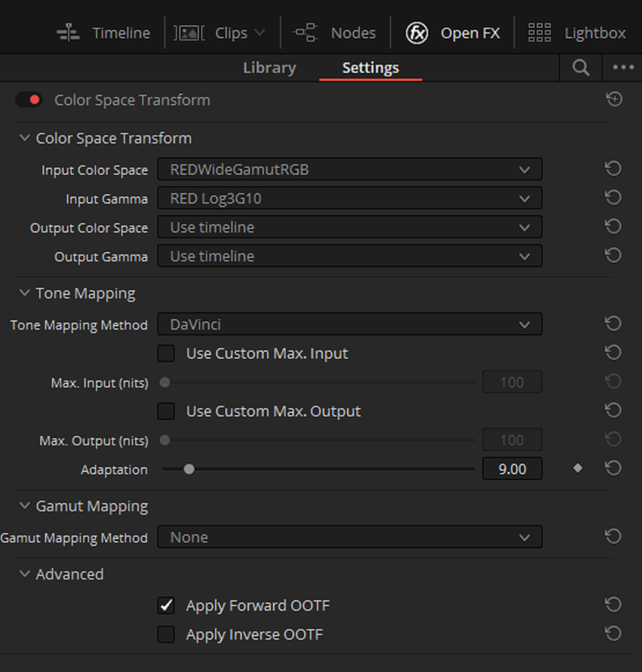
Task: Collapse the Color Space Transform section
Action: (x=24, y=138)
